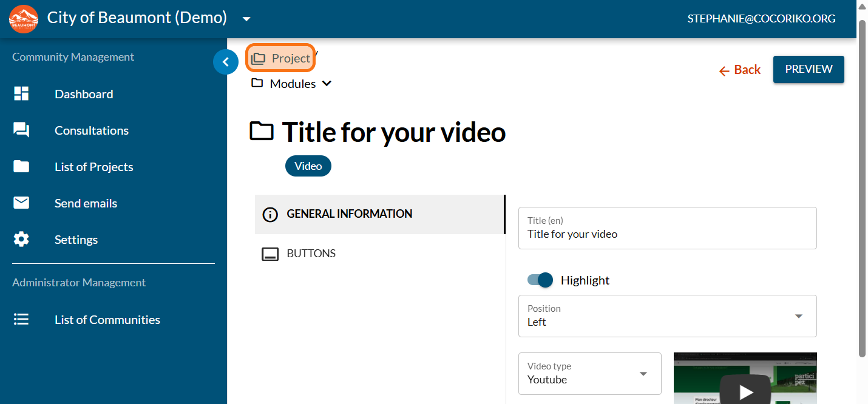Turn off the Highlight toggle

coord(540,280)
